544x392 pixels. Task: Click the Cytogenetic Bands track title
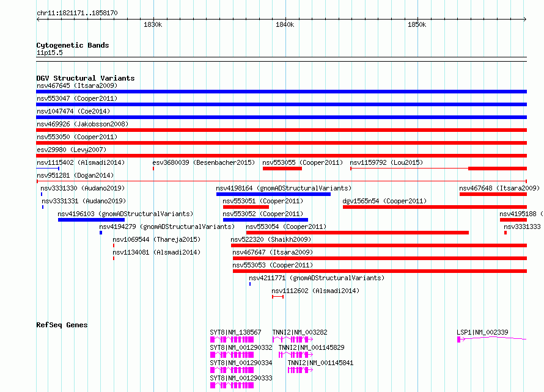tap(73, 45)
